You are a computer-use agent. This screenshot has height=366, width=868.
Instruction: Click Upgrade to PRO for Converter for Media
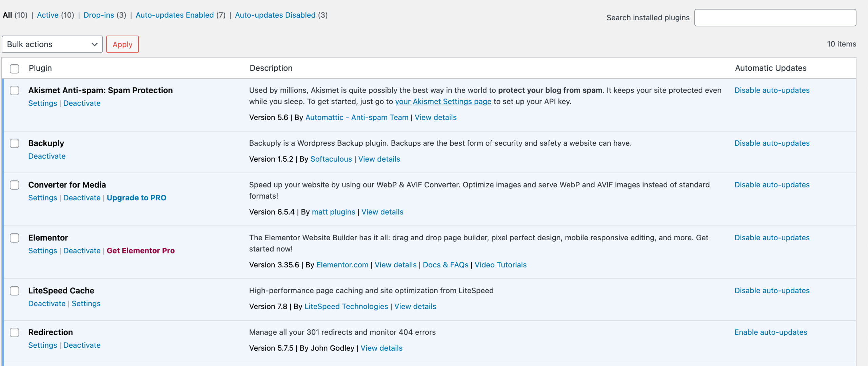[x=136, y=198]
